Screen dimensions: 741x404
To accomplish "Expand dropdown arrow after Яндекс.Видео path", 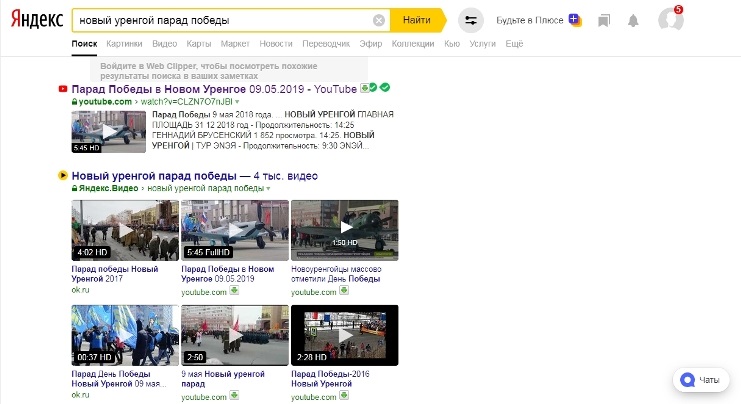I will tap(268, 189).
